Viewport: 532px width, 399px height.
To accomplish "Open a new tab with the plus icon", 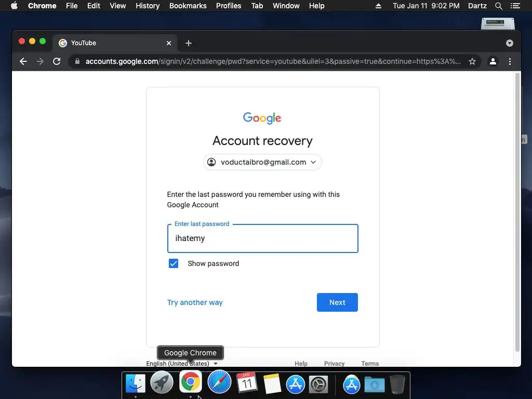I will [189, 43].
